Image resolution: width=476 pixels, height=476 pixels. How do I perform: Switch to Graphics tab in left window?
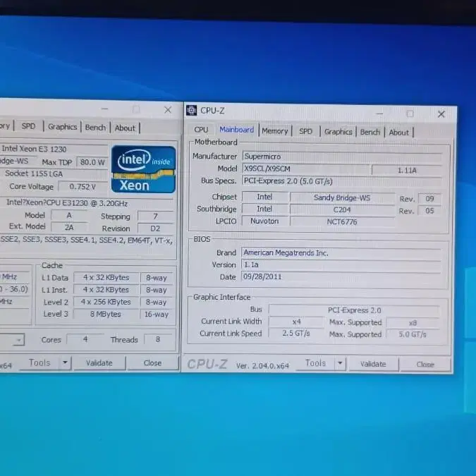click(62, 127)
